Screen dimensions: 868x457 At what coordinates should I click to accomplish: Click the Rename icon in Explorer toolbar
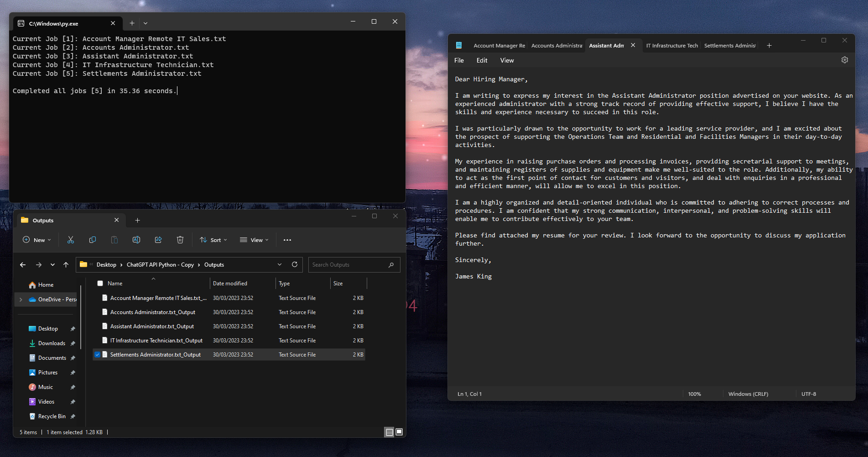[136, 240]
